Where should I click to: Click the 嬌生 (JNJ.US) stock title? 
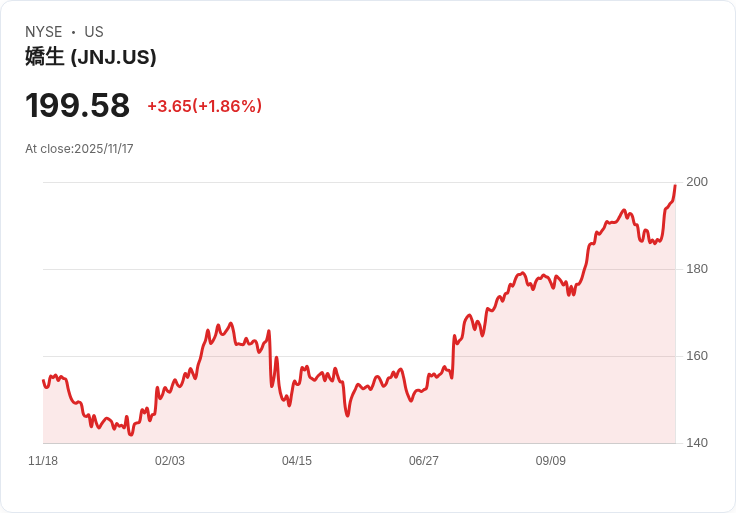91,58
